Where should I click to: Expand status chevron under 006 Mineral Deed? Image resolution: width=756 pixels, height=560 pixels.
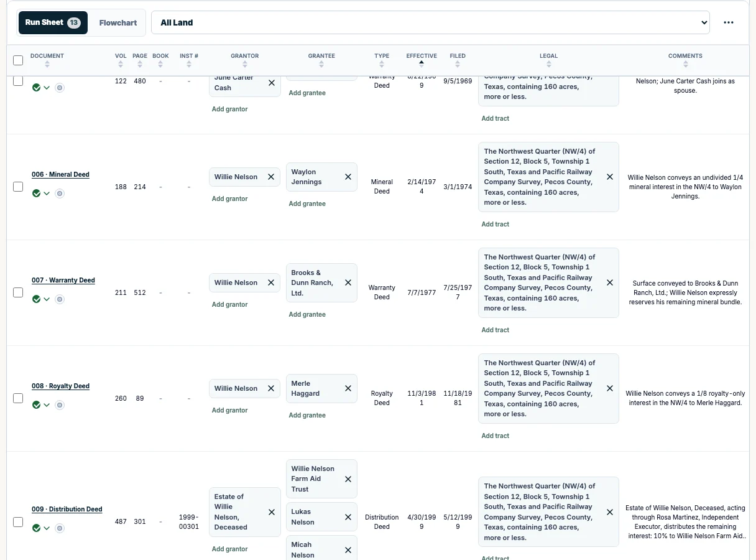(x=47, y=194)
